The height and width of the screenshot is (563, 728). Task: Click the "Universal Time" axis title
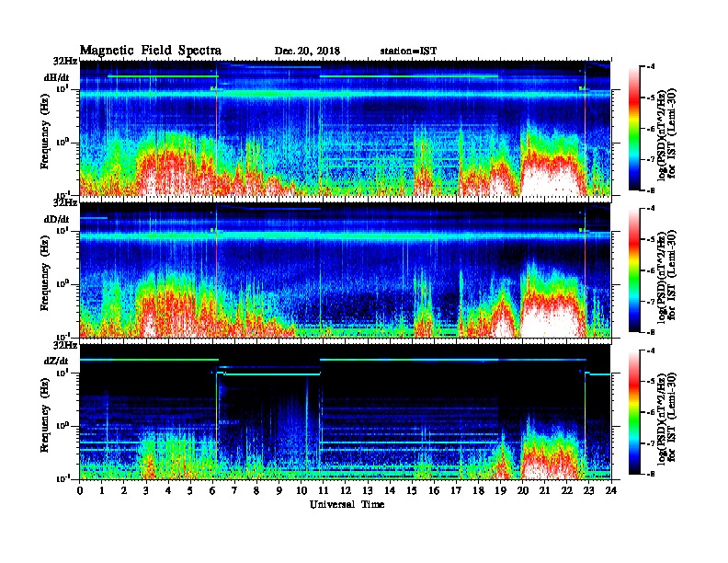tap(347, 504)
